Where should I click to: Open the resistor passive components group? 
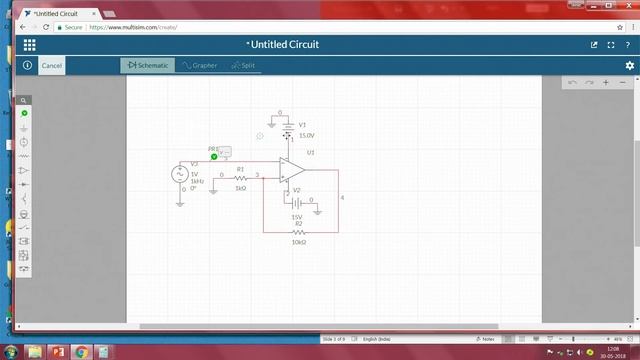(24, 156)
